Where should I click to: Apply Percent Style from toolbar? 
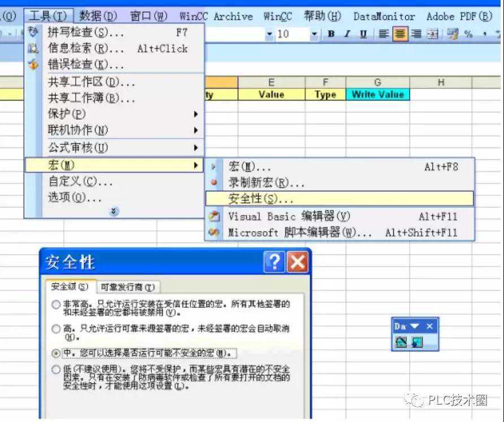(468, 34)
